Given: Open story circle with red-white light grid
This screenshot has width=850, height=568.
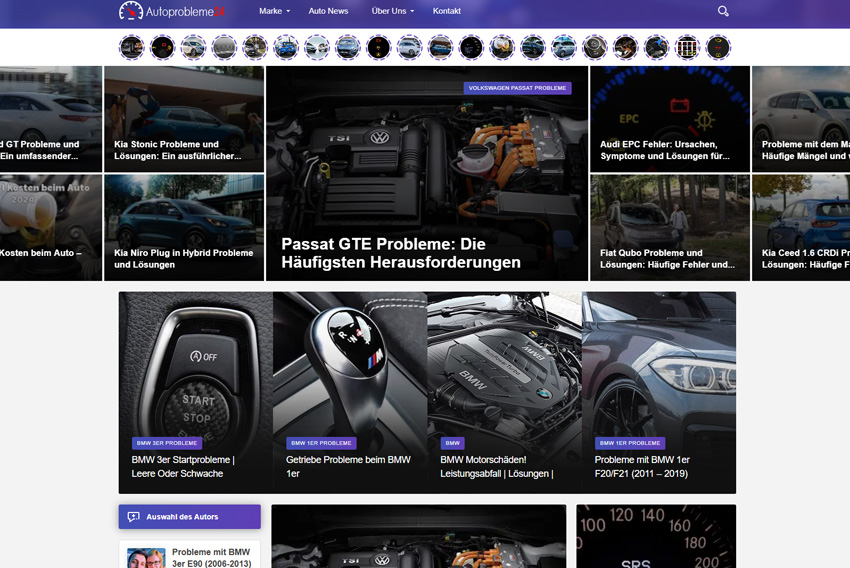Looking at the screenshot, I should point(687,48).
